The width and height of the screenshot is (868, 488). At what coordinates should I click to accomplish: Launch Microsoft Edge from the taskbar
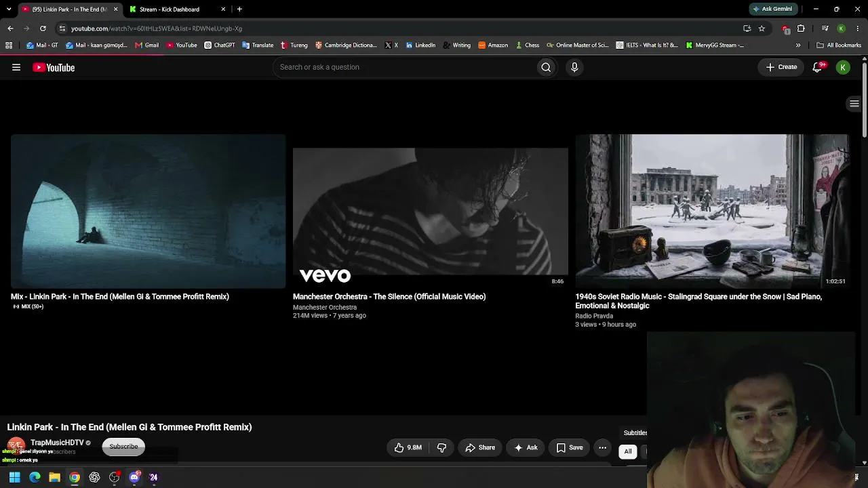pyautogui.click(x=35, y=477)
